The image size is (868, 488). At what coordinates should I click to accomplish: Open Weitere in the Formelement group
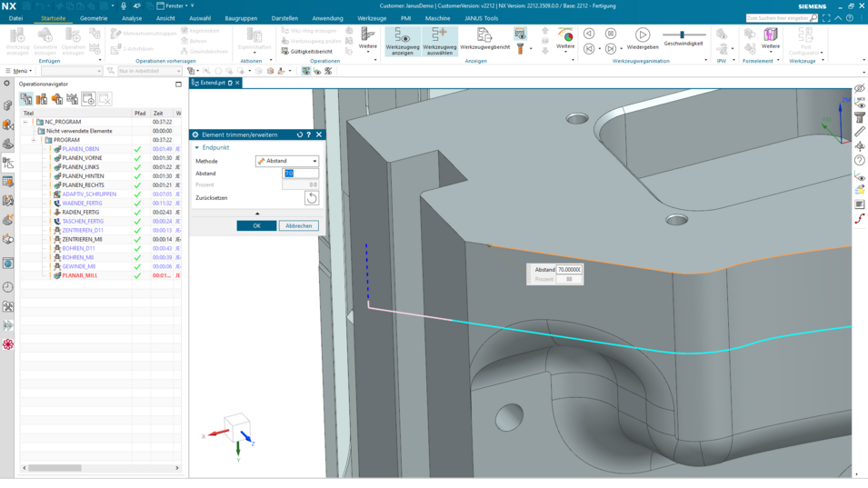(770, 39)
